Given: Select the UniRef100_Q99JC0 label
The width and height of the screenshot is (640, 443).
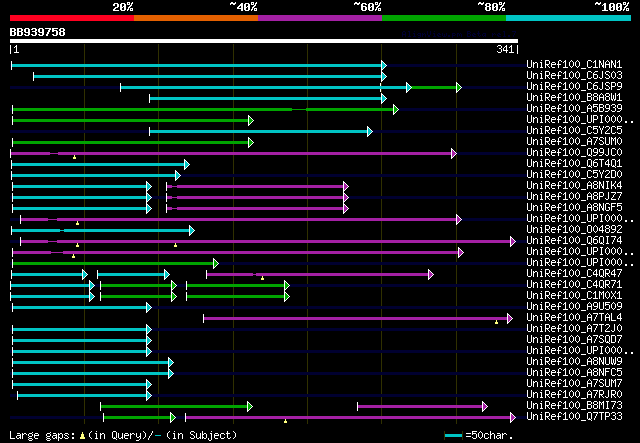Looking at the screenshot, I should click(574, 152).
